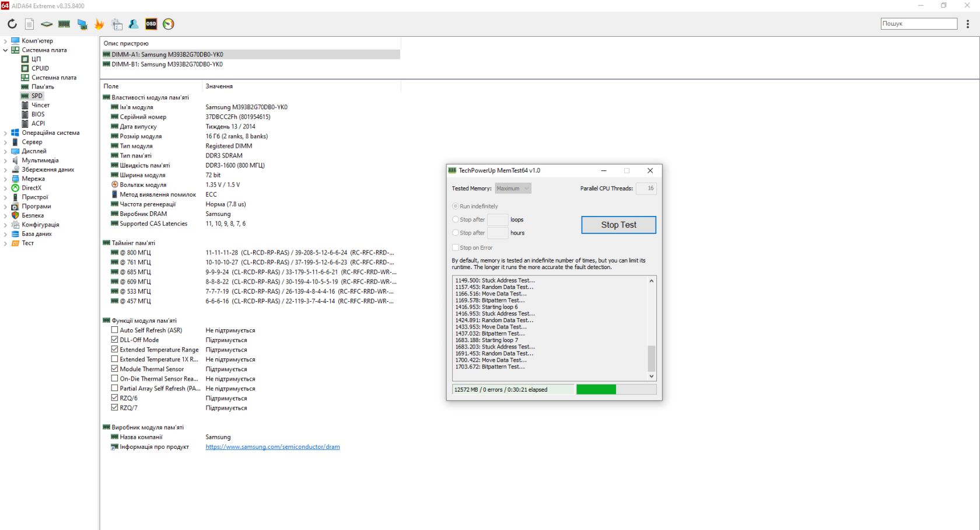Expand the Комп'ютер tree node
980x530 pixels.
click(x=5, y=41)
